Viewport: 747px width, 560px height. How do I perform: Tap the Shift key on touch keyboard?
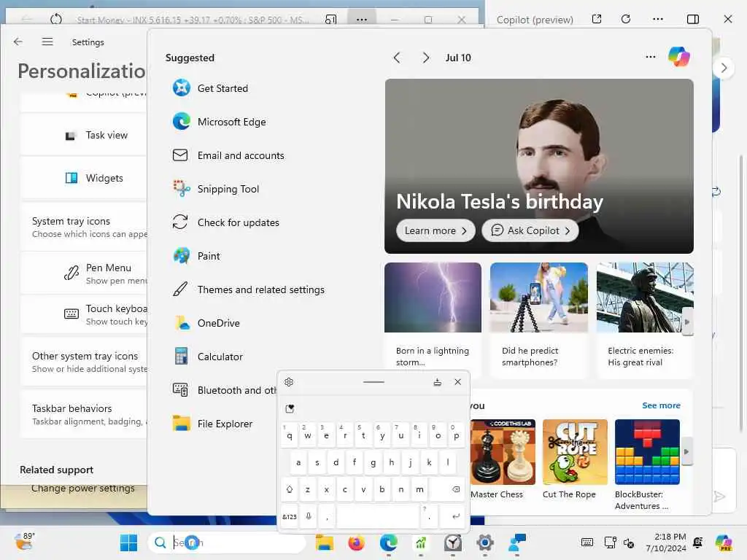[x=289, y=489]
